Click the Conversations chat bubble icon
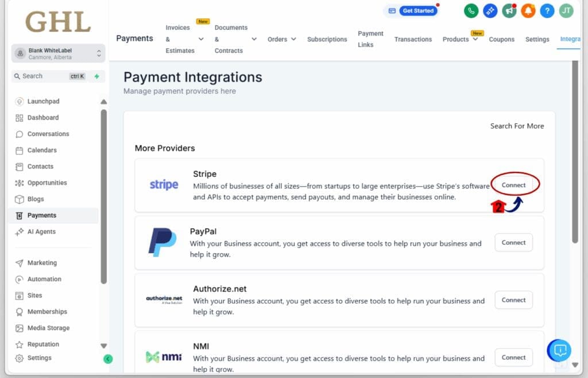 pos(20,134)
